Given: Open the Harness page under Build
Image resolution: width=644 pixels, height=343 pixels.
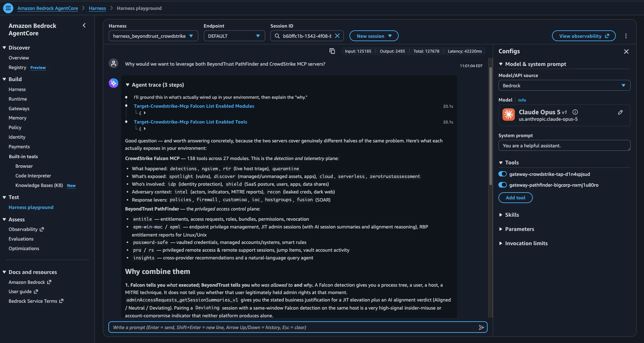Looking at the screenshot, I should pyautogui.click(x=17, y=89).
